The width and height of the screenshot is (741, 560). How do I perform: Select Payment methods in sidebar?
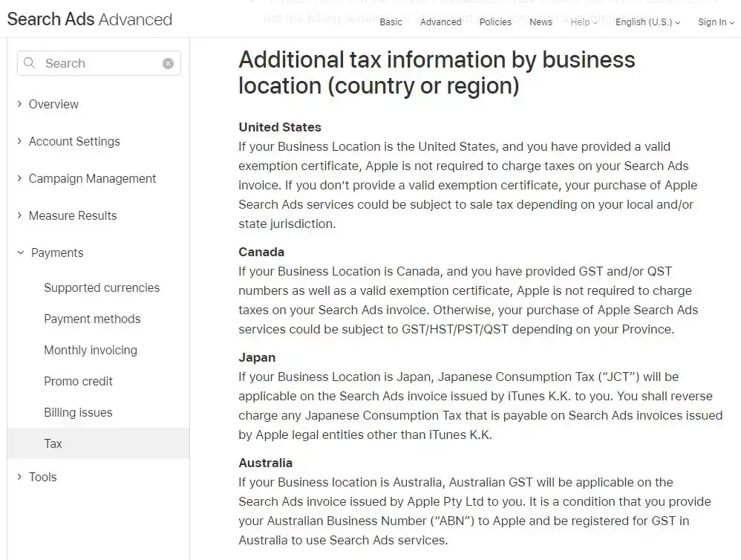pos(92,319)
